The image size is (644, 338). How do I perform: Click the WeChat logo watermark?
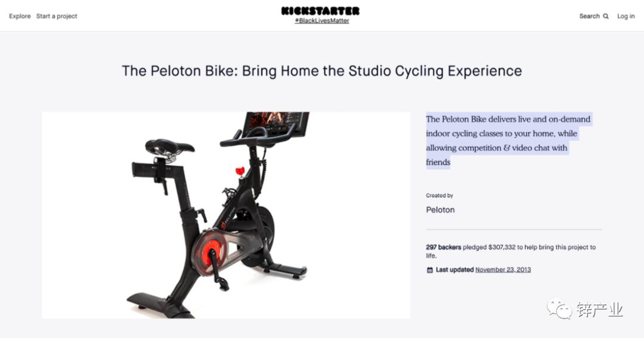coord(559,309)
